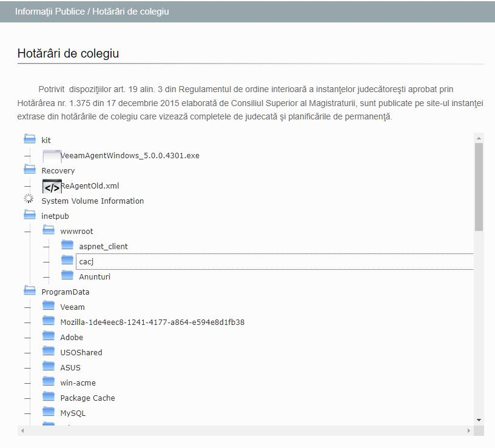Open the Veeam folder in ProgramData
Image resolution: width=495 pixels, height=448 pixels.
click(72, 307)
